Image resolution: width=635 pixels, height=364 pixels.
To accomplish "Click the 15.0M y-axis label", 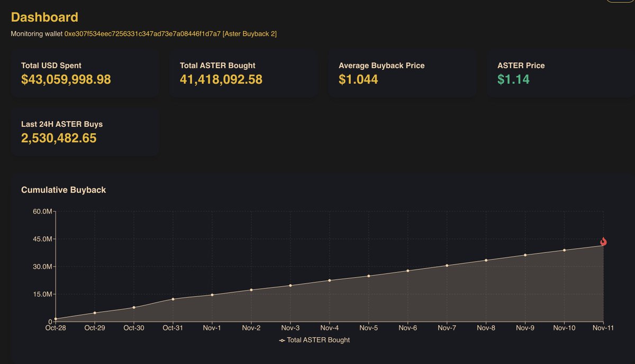I will coord(42,294).
